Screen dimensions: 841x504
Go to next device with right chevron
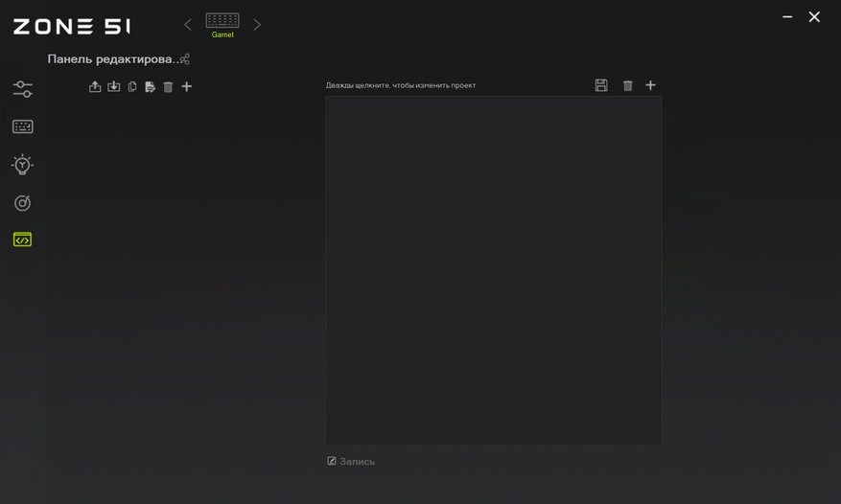(257, 25)
